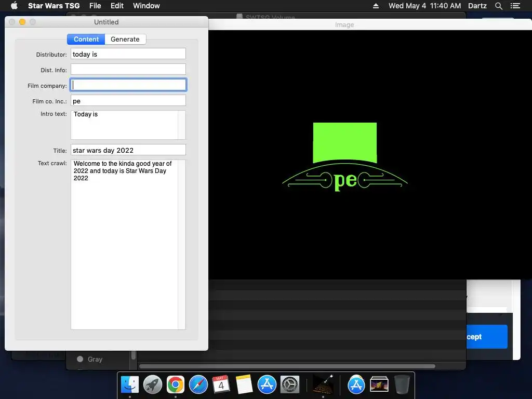The width and height of the screenshot is (532, 399).
Task: Click the Film co. Inc. field
Action: [128, 101]
